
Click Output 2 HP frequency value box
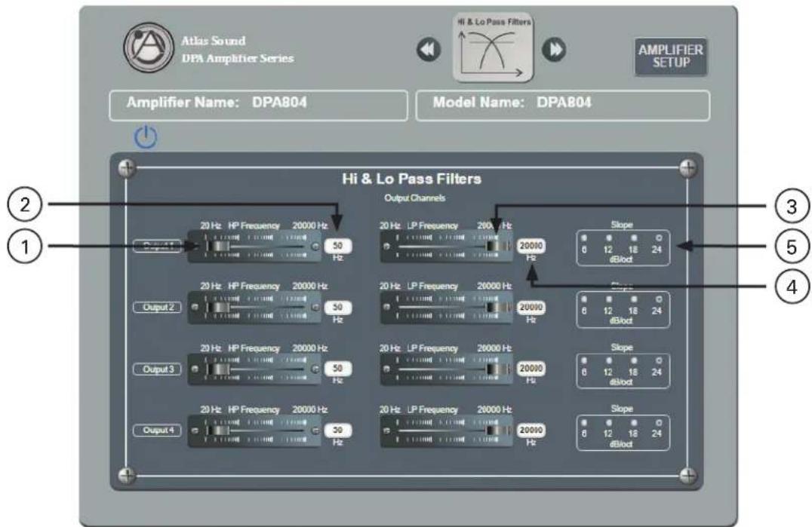(337, 307)
